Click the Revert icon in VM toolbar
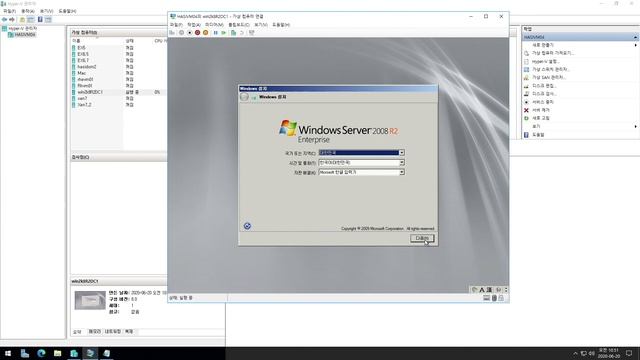 (x=242, y=33)
